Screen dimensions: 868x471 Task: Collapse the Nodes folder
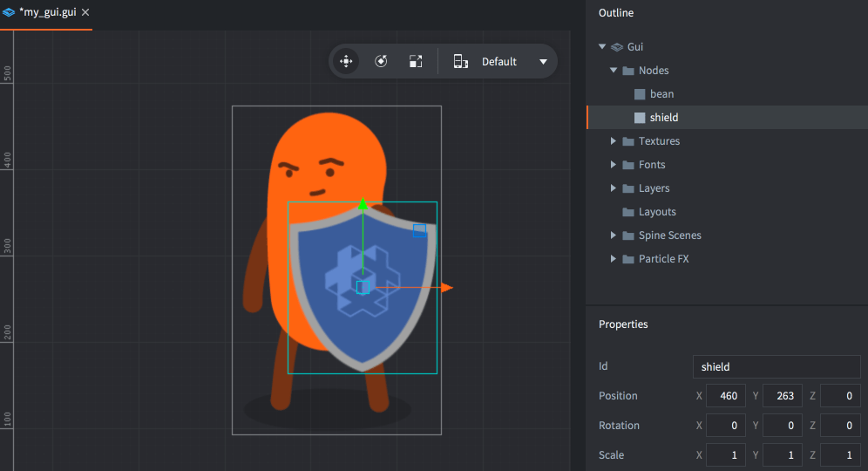[x=614, y=71]
